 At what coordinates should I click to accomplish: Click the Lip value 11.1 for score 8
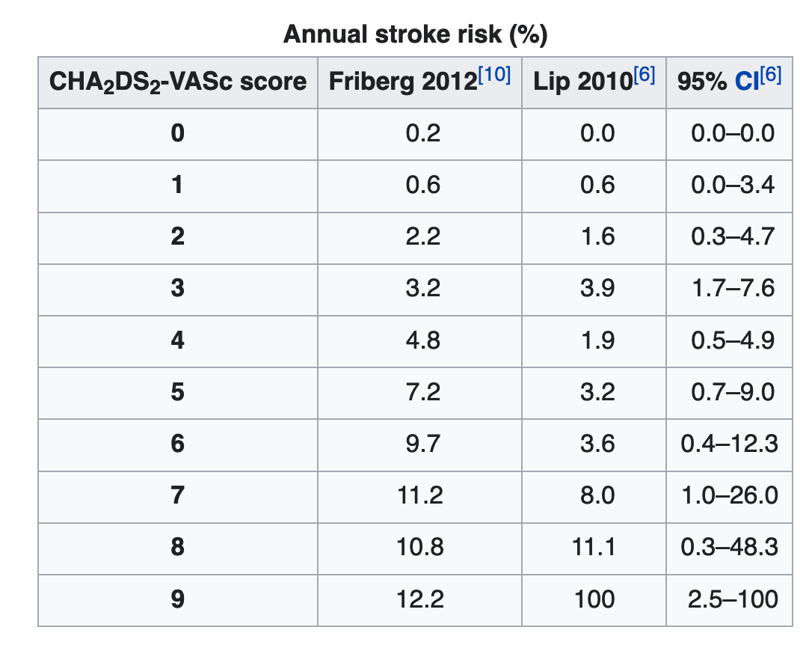(x=594, y=548)
